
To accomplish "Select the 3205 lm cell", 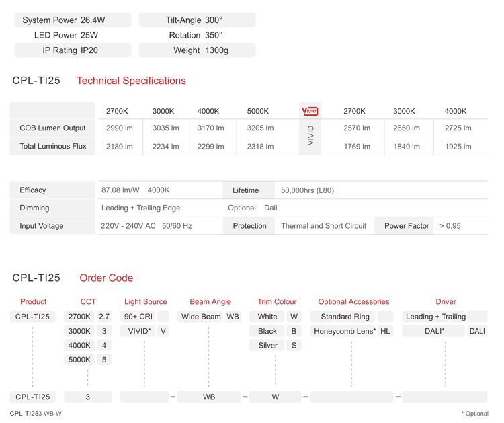I will click(x=260, y=128).
